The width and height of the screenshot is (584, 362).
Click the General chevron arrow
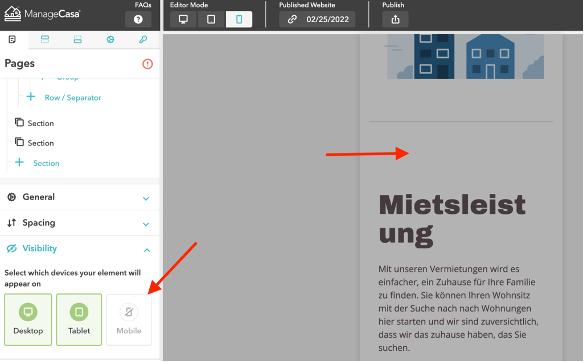click(146, 199)
